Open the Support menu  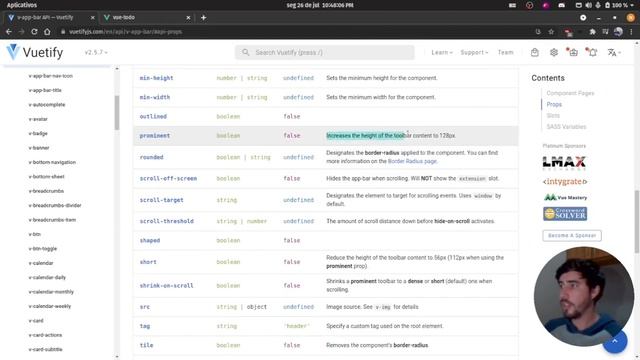click(x=474, y=52)
